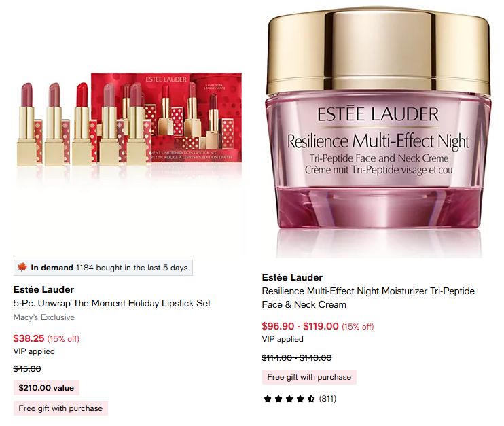
Task: Click 15% off next to $38.25
Action: (63, 339)
